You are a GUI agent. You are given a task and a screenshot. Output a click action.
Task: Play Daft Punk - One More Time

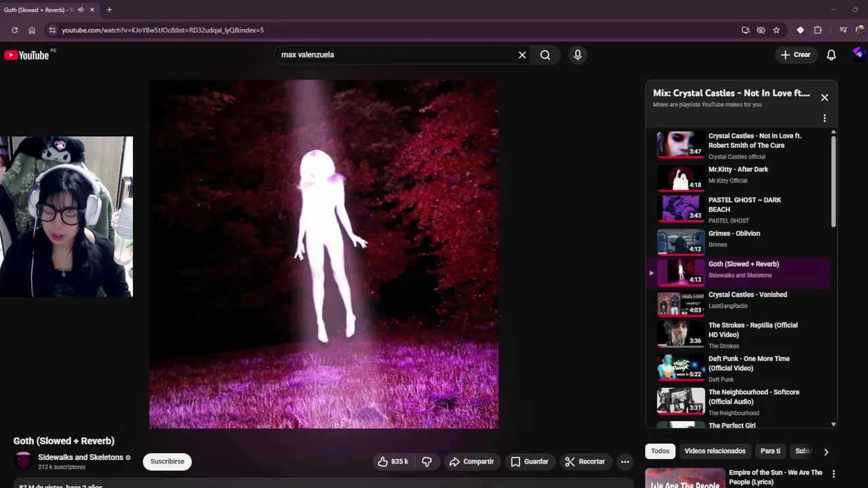pyautogui.click(x=738, y=368)
